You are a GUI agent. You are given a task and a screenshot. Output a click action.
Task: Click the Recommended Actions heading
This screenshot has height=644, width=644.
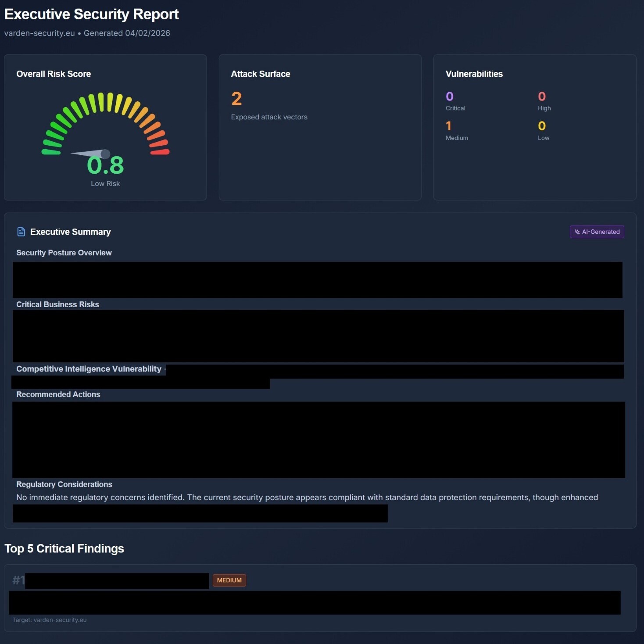(x=58, y=394)
